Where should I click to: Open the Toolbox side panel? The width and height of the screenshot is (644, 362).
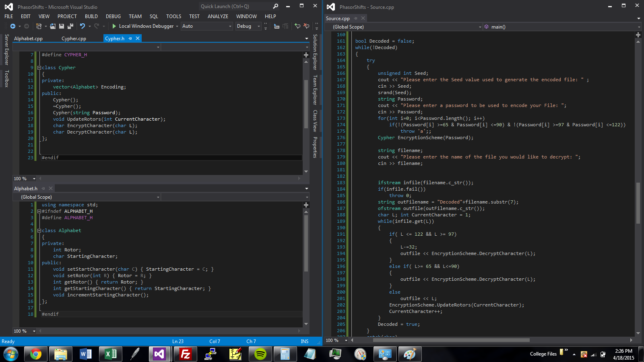(x=6, y=78)
